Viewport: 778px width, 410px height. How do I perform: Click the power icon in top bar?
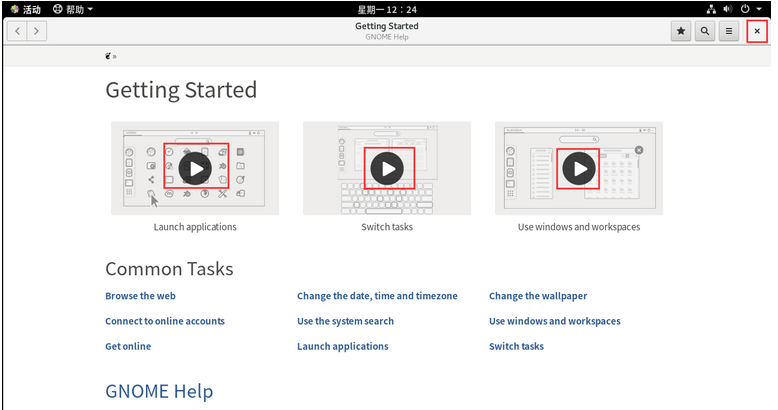pos(745,9)
